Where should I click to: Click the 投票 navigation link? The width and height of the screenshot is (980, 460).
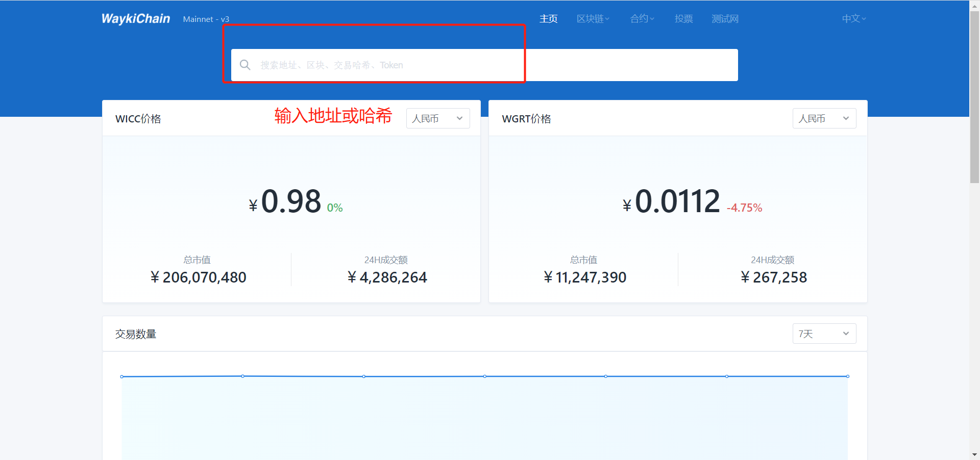pyautogui.click(x=683, y=19)
